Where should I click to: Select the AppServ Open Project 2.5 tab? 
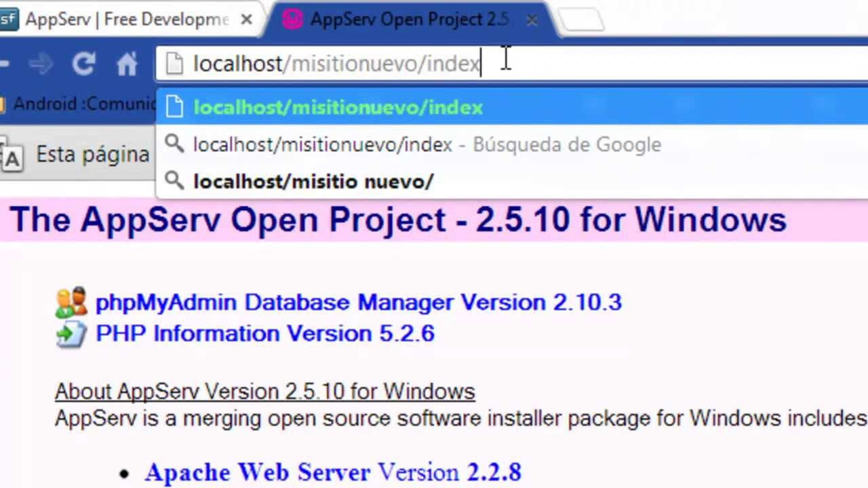(409, 20)
